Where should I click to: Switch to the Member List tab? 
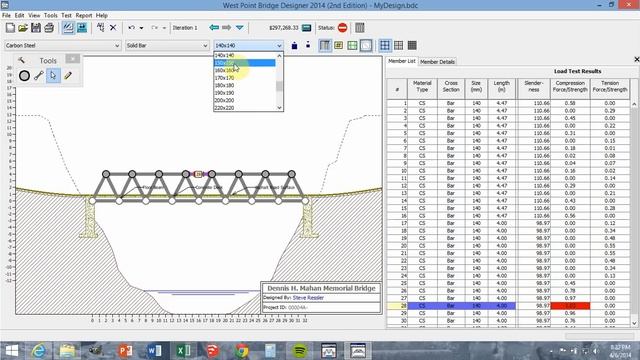coord(402,61)
